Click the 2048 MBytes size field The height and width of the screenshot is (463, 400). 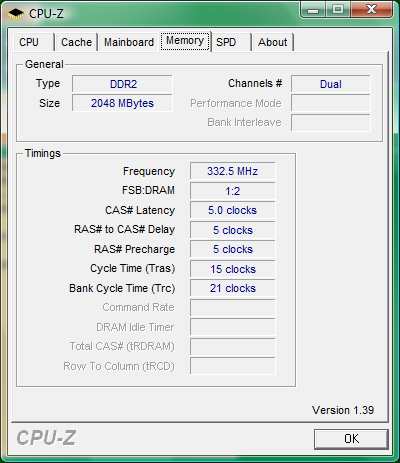point(122,103)
